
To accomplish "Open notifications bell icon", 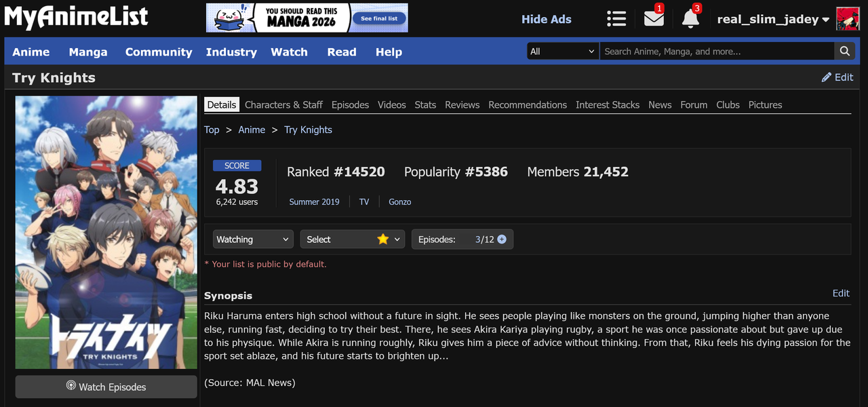I will click(x=690, y=18).
